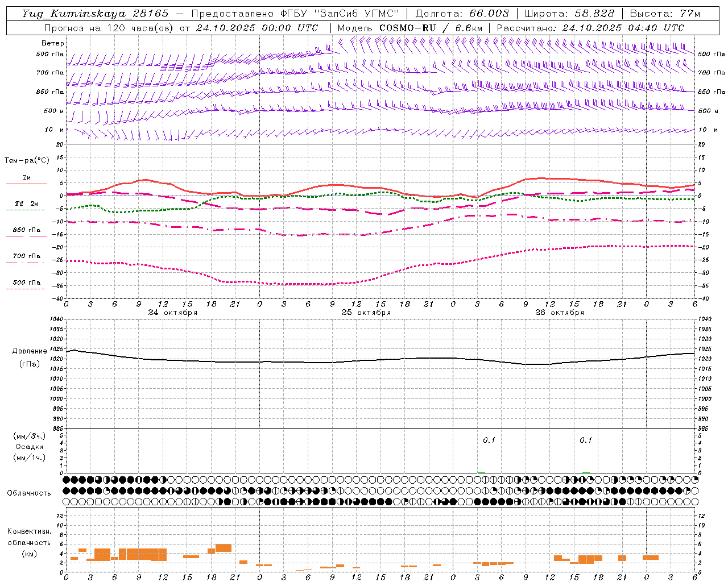Click the 25 октября date label
Screen dimensions: 728x582
pos(366,313)
